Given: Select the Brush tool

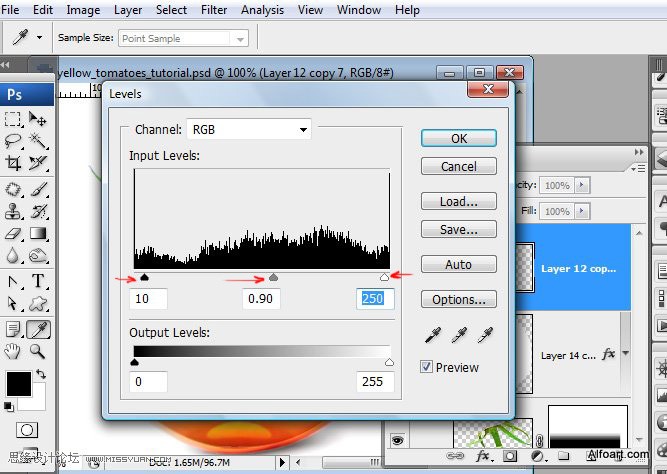Looking at the screenshot, I should [x=37, y=189].
